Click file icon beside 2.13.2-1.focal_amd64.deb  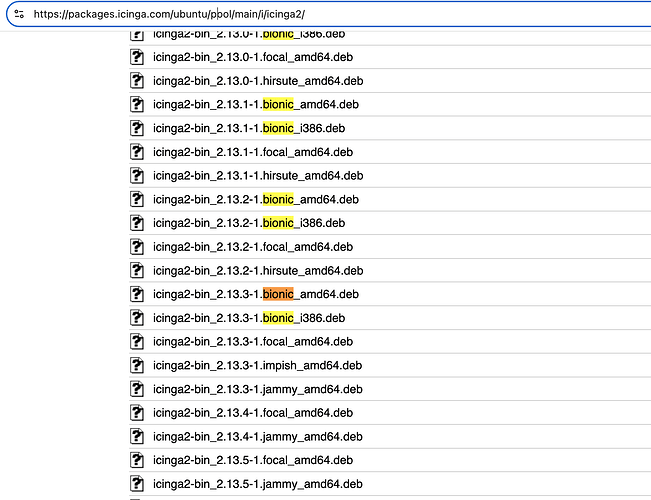138,247
